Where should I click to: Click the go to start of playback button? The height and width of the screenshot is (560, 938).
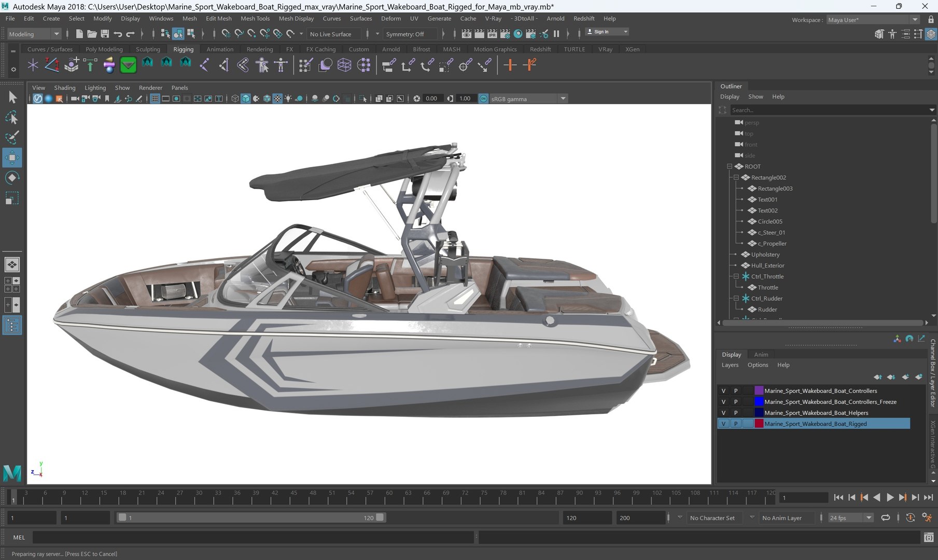pos(838,497)
